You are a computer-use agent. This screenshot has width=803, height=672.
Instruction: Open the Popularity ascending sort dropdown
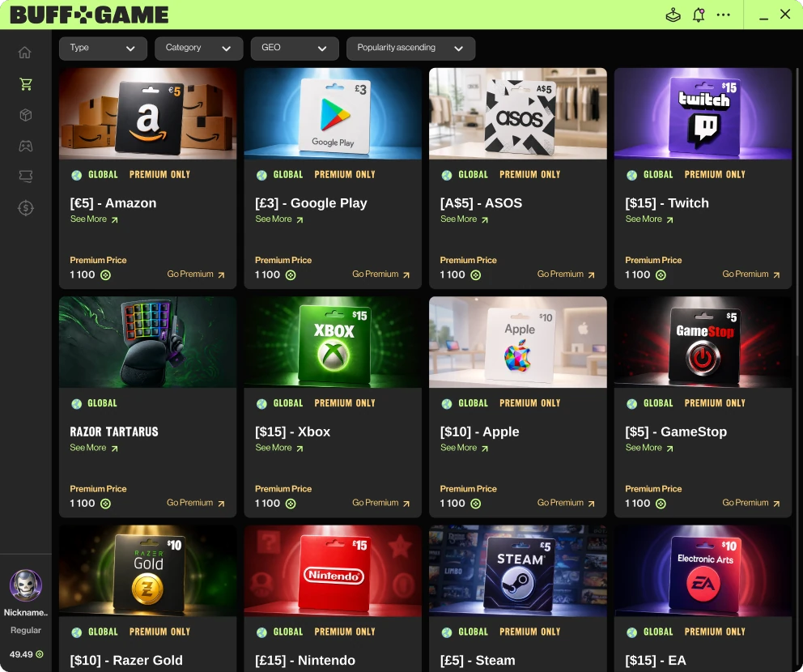410,48
